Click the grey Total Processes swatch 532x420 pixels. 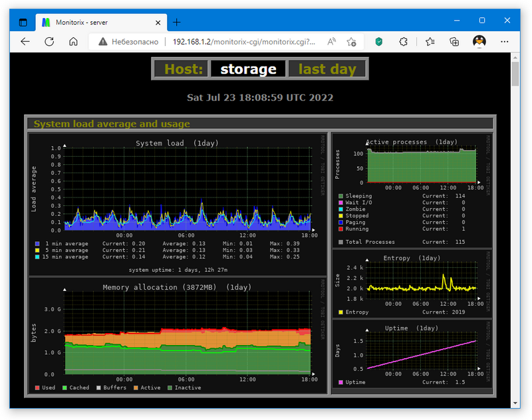pos(340,242)
